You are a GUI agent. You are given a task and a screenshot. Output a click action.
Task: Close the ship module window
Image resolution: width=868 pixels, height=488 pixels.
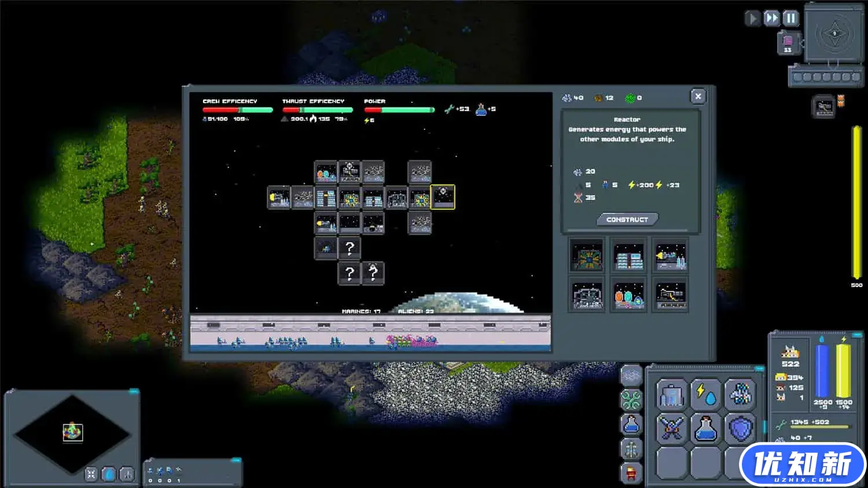(x=698, y=97)
